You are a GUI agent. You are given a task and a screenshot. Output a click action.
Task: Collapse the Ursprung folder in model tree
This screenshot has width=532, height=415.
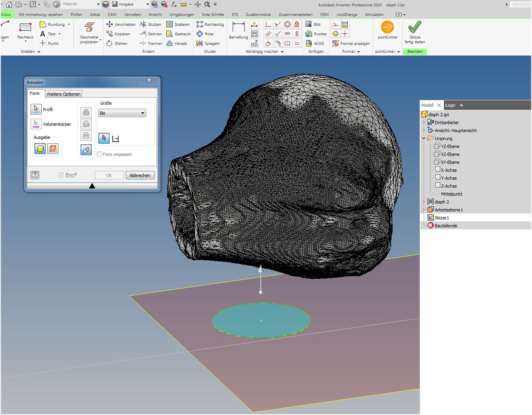click(x=424, y=138)
